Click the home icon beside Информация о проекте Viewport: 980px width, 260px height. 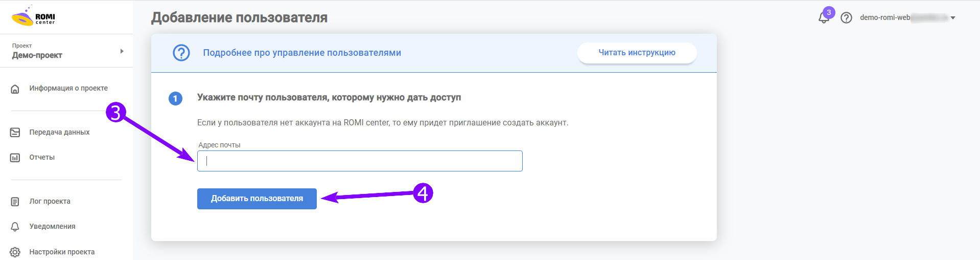click(15, 89)
